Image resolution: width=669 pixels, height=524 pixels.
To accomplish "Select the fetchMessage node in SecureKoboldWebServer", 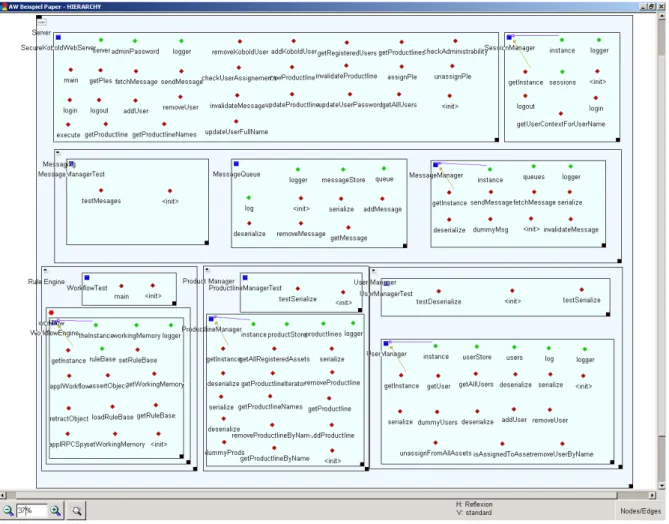I will point(136,71).
